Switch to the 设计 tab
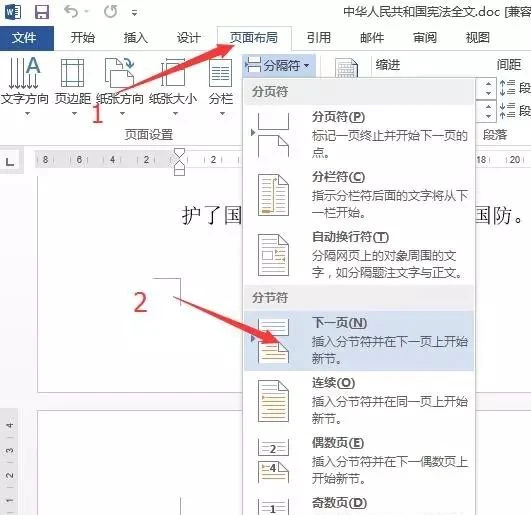The image size is (531, 515). (x=188, y=38)
